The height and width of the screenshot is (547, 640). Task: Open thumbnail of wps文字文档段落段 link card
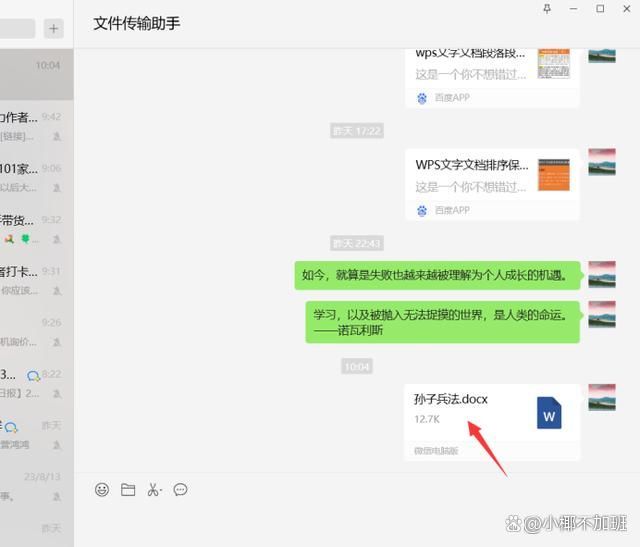[553, 64]
